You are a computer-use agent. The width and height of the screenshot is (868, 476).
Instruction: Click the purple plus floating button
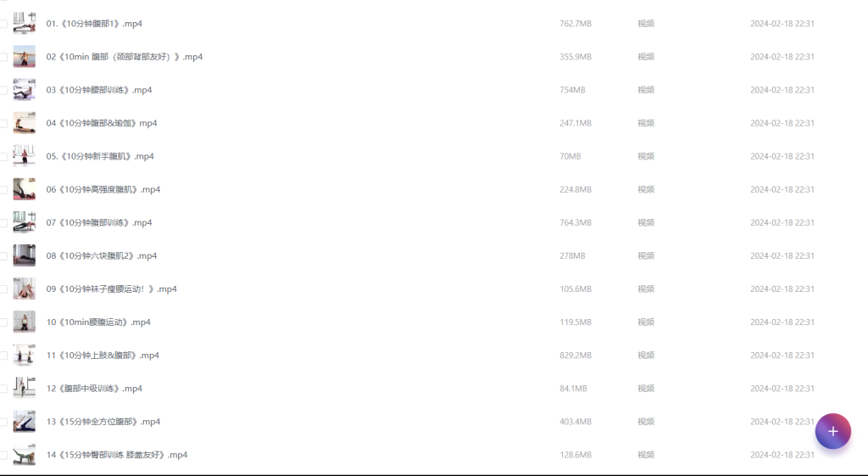tap(832, 431)
